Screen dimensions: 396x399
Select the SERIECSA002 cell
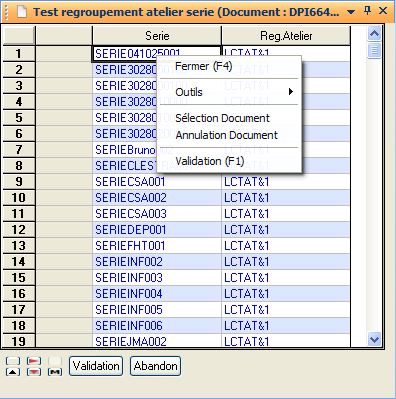pos(157,198)
